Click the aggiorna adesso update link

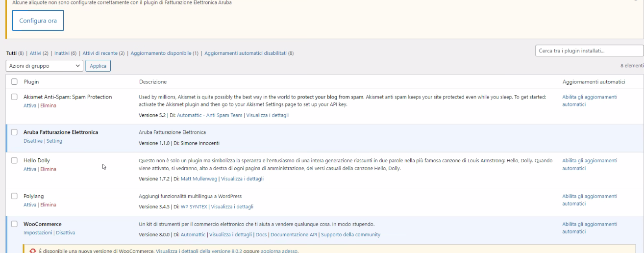279,251
